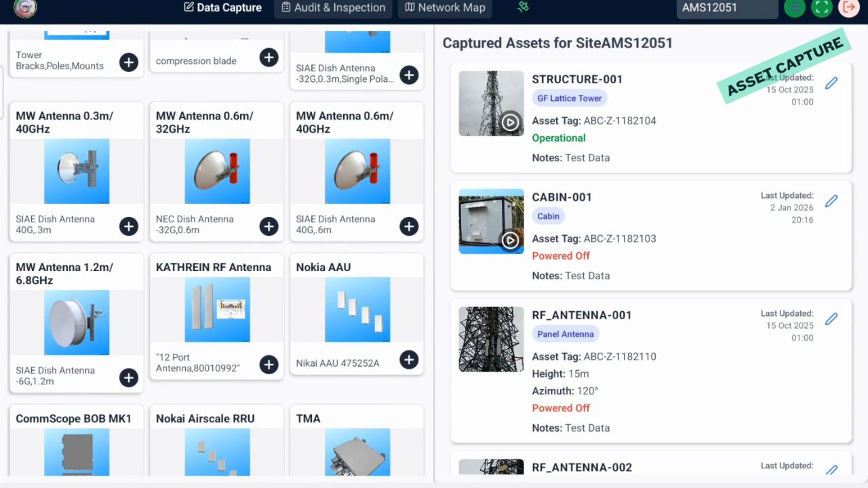Image resolution: width=868 pixels, height=488 pixels.
Task: Click the GF Lattice Tower tag
Action: [570, 98]
